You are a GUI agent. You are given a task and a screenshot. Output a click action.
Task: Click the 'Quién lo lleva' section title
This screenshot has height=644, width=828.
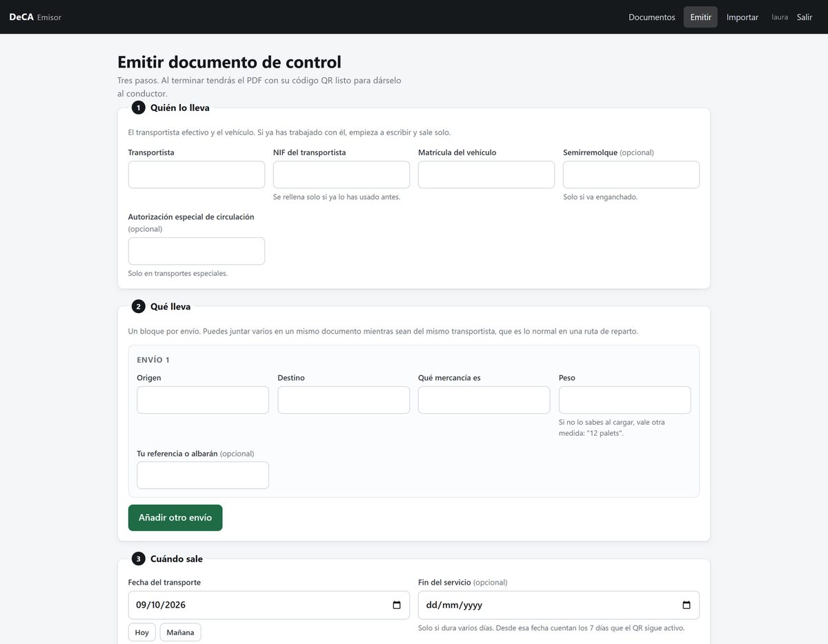(180, 108)
